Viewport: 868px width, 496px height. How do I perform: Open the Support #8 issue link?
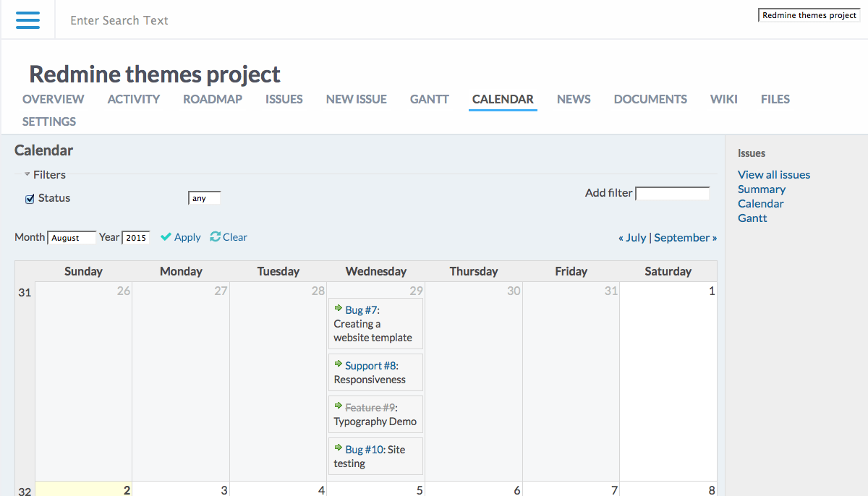click(x=370, y=366)
